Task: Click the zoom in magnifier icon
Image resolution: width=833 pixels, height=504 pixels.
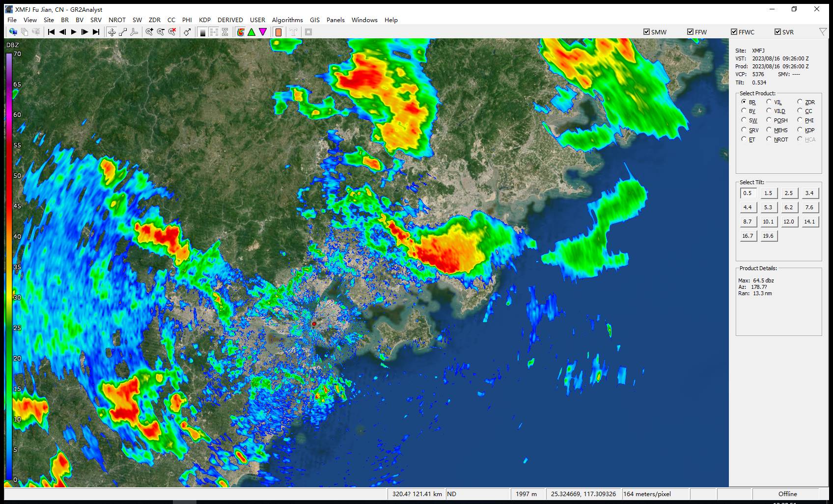Action: tap(149, 32)
